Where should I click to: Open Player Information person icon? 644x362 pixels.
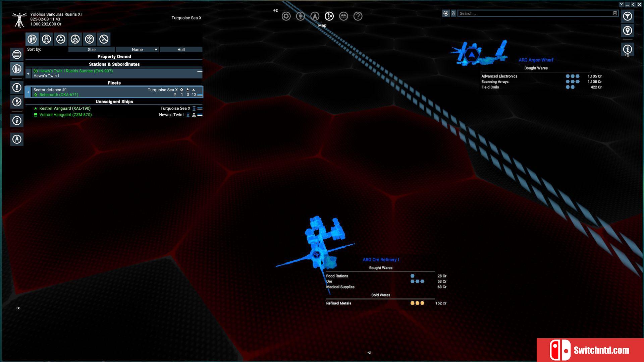point(301,16)
